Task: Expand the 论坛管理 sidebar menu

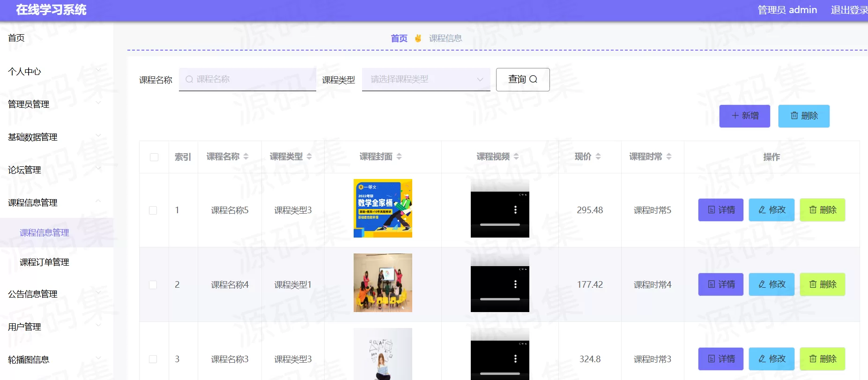Action: click(56, 170)
